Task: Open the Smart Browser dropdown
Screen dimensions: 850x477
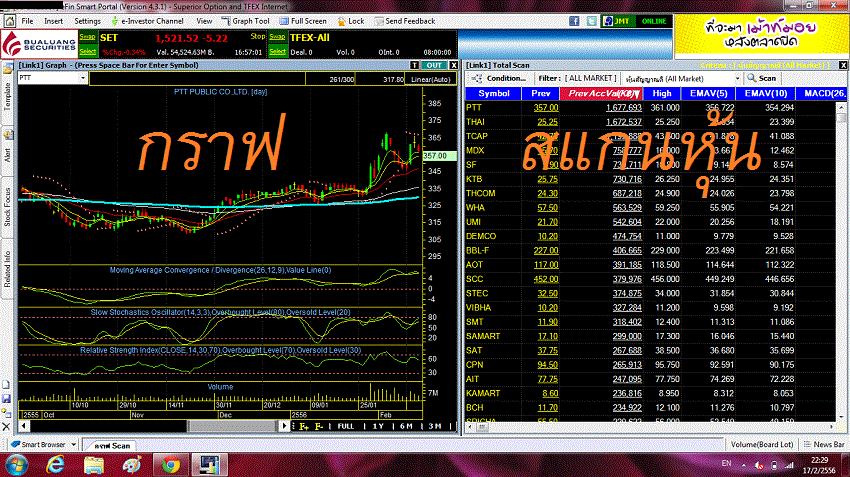Action: 73,444
